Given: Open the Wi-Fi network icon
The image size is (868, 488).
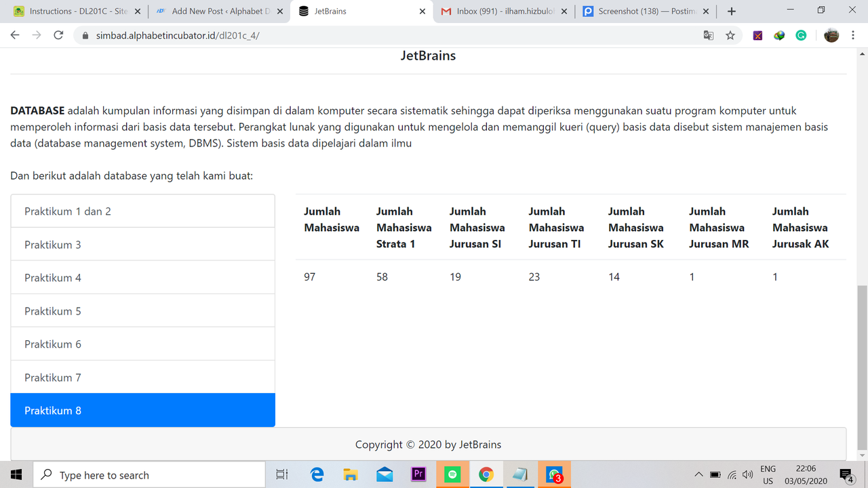Looking at the screenshot, I should (x=732, y=474).
